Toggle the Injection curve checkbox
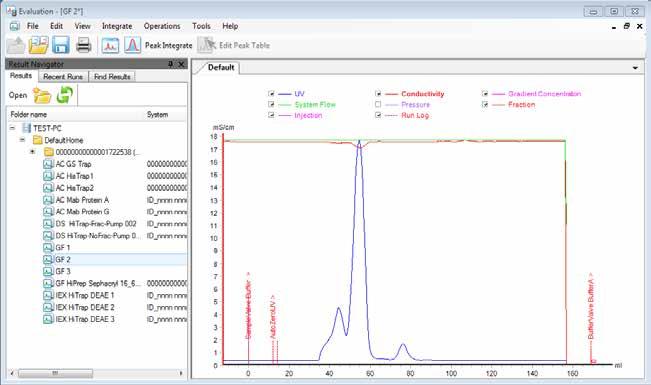Screen dimensions: 651x385 pyautogui.click(x=271, y=115)
